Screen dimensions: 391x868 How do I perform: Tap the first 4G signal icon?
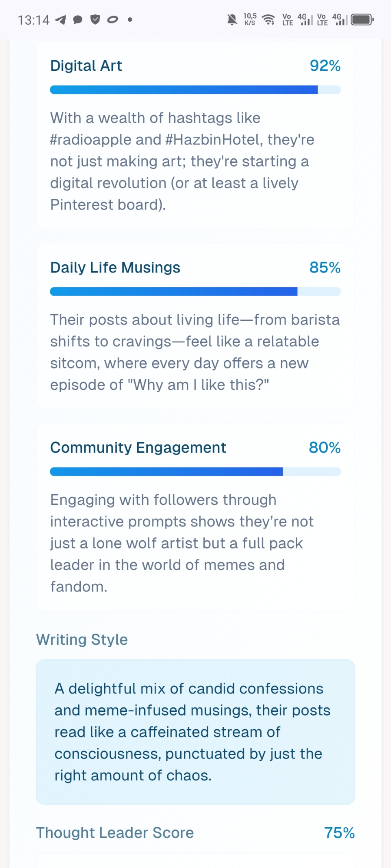[305, 20]
